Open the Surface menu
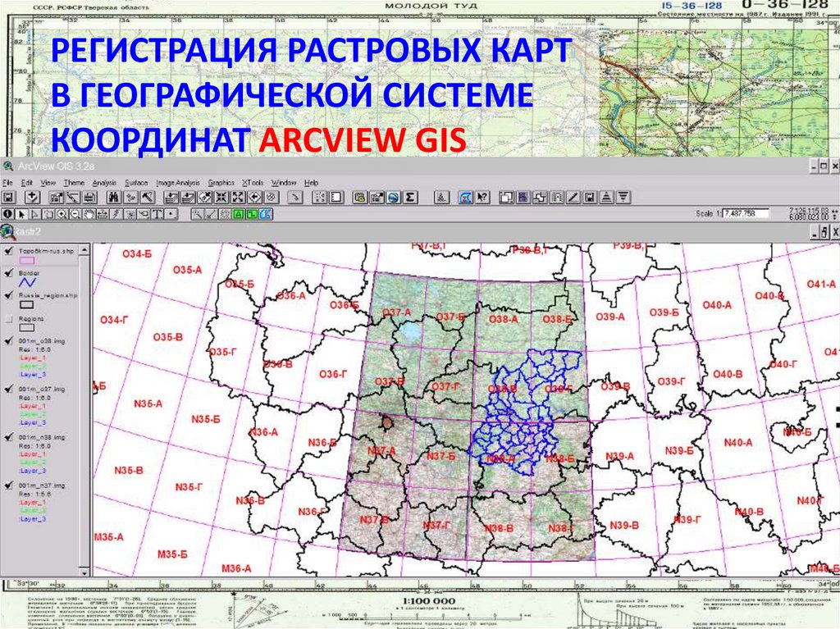Screen dimensions: 840x629 (x=136, y=183)
